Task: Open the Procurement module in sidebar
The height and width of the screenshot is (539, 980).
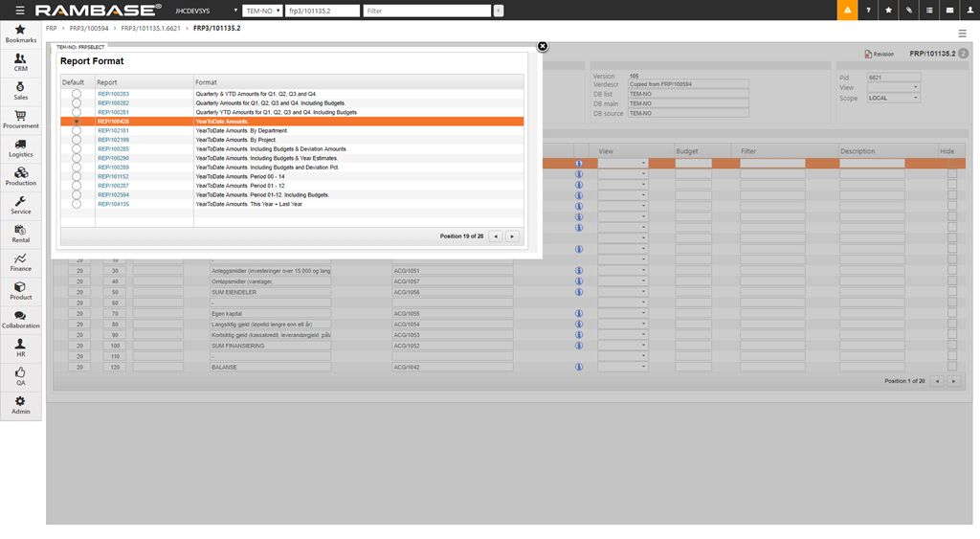Action: click(20, 120)
